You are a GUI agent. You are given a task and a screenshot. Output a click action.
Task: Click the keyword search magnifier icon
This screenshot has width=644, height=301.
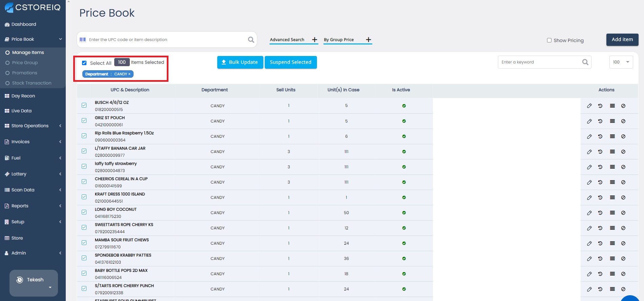pyautogui.click(x=585, y=62)
